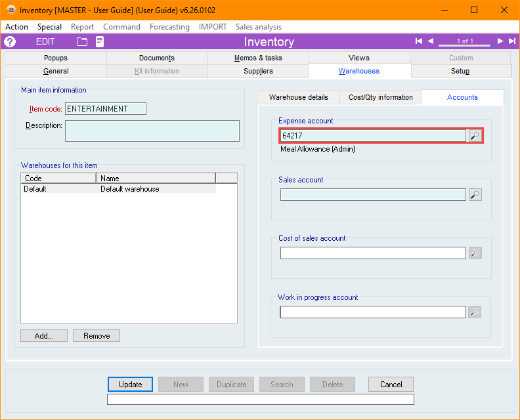The image size is (520, 420).
Task: Jump to first record arrow
Action: (x=419, y=41)
